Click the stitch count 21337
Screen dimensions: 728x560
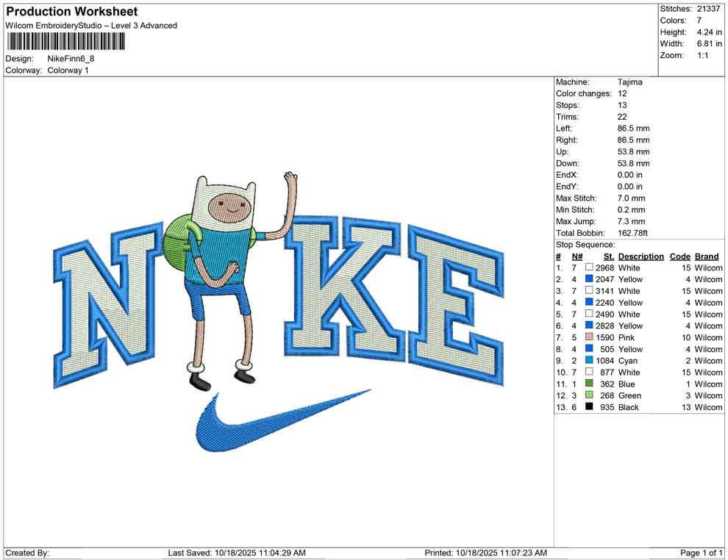[x=708, y=9]
